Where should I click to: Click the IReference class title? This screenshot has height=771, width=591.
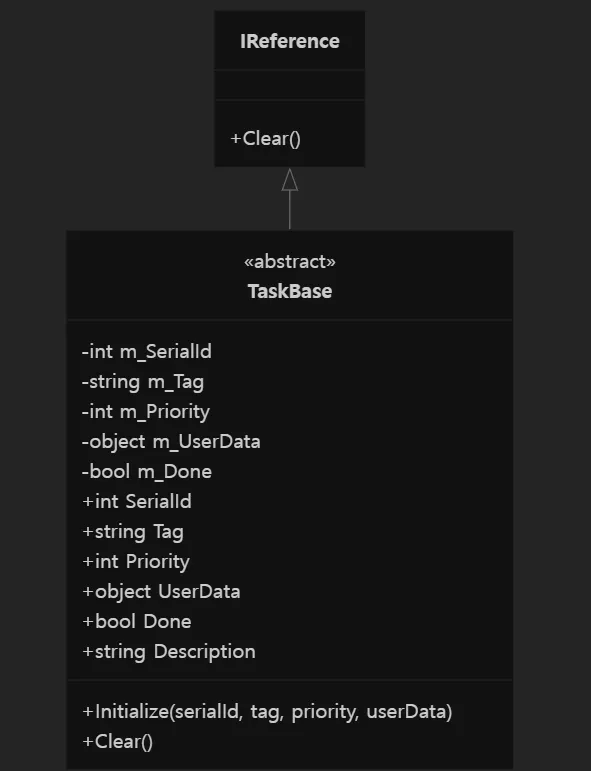290,41
